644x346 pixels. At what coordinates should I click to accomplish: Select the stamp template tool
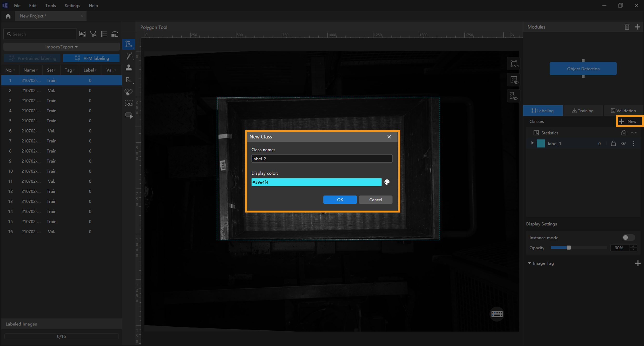pos(129,68)
